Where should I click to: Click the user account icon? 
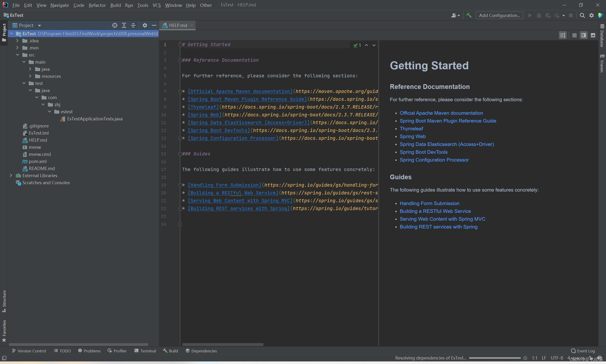(x=455, y=15)
